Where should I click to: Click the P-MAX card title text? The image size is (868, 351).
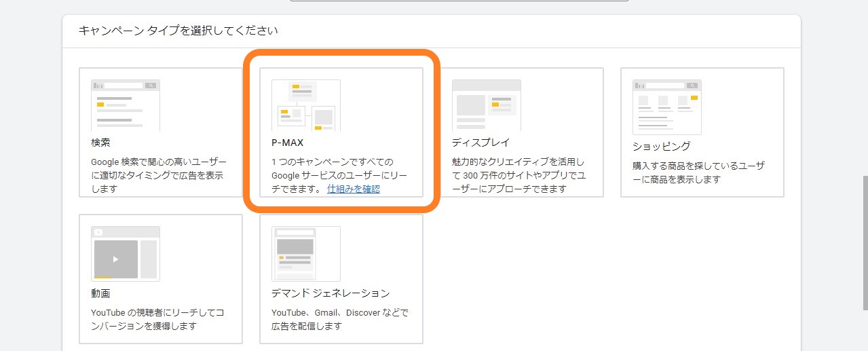[x=287, y=143]
